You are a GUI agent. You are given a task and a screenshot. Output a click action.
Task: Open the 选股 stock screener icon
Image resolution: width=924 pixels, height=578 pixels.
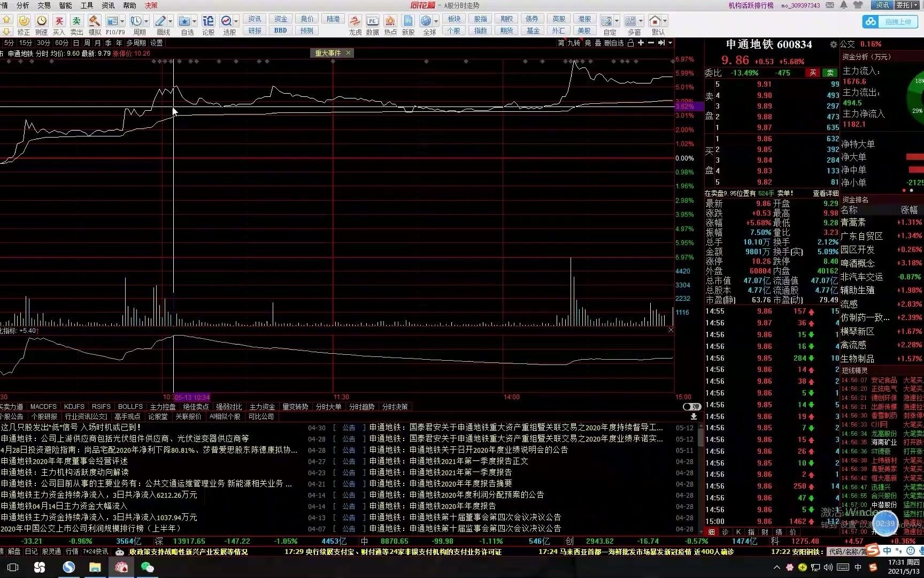226,21
